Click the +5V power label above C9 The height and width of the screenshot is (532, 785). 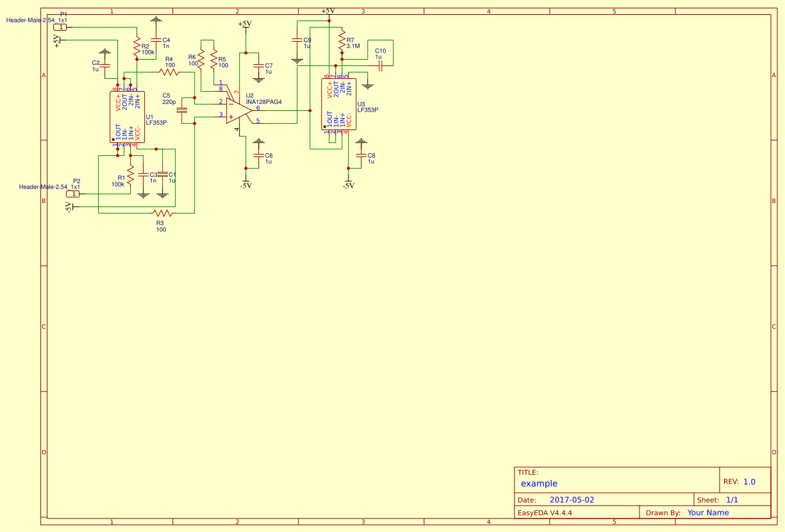pos(328,11)
